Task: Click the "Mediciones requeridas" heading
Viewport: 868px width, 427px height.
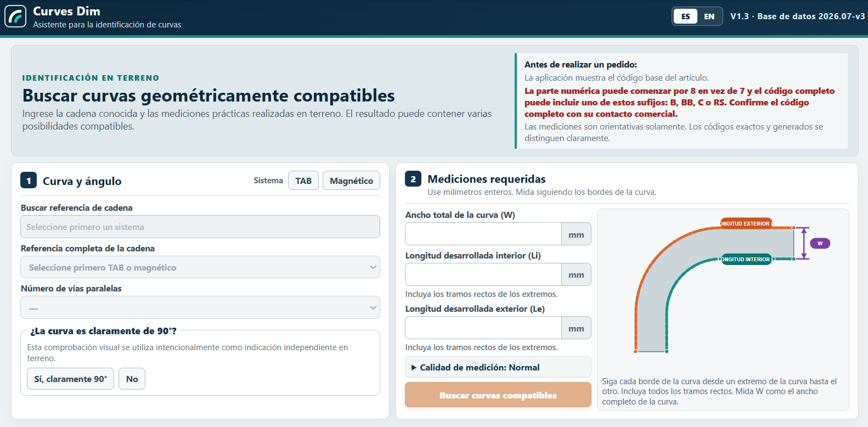Action: tap(487, 179)
